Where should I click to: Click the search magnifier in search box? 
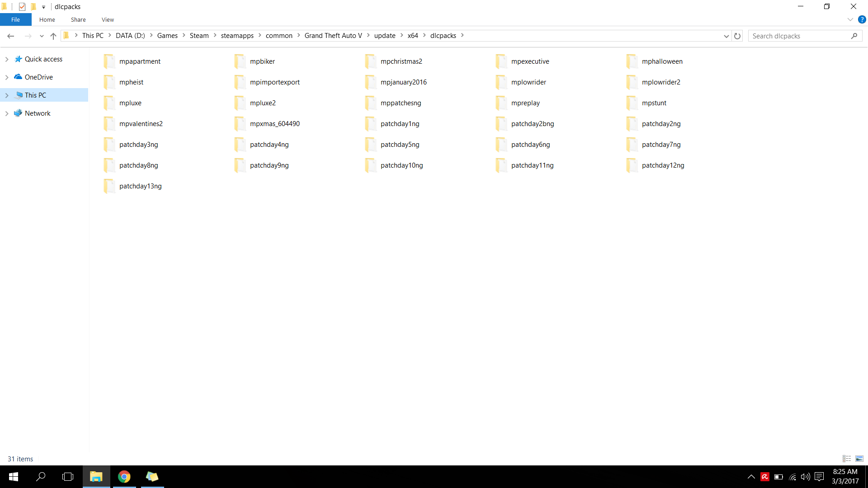(x=854, y=36)
